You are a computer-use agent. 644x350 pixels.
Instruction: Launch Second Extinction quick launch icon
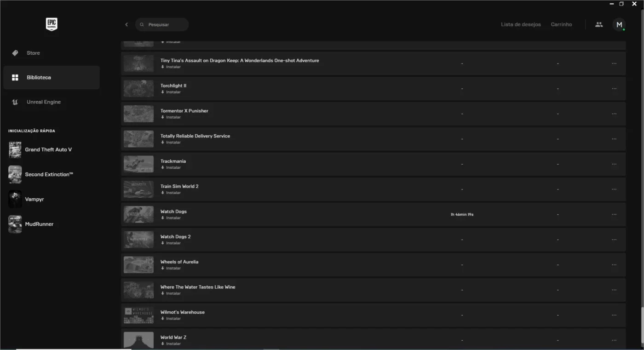[x=15, y=175]
